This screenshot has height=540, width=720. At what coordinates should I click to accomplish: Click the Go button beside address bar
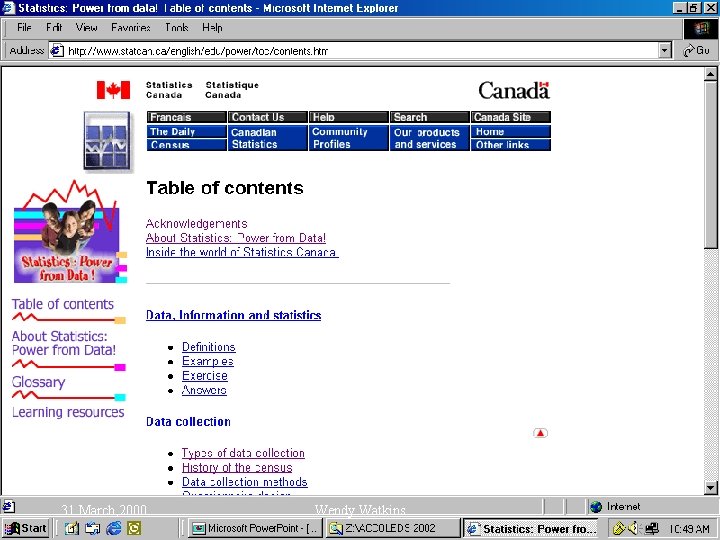[x=696, y=50]
